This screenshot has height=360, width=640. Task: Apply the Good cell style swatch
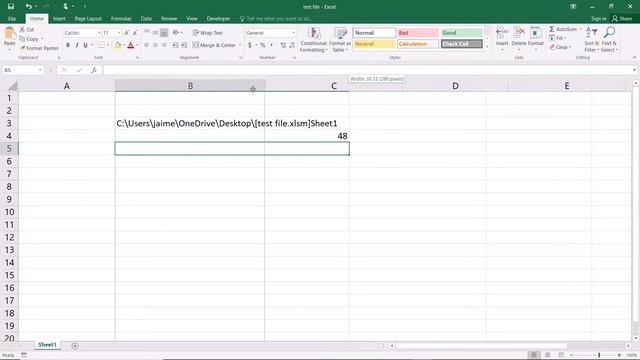462,33
